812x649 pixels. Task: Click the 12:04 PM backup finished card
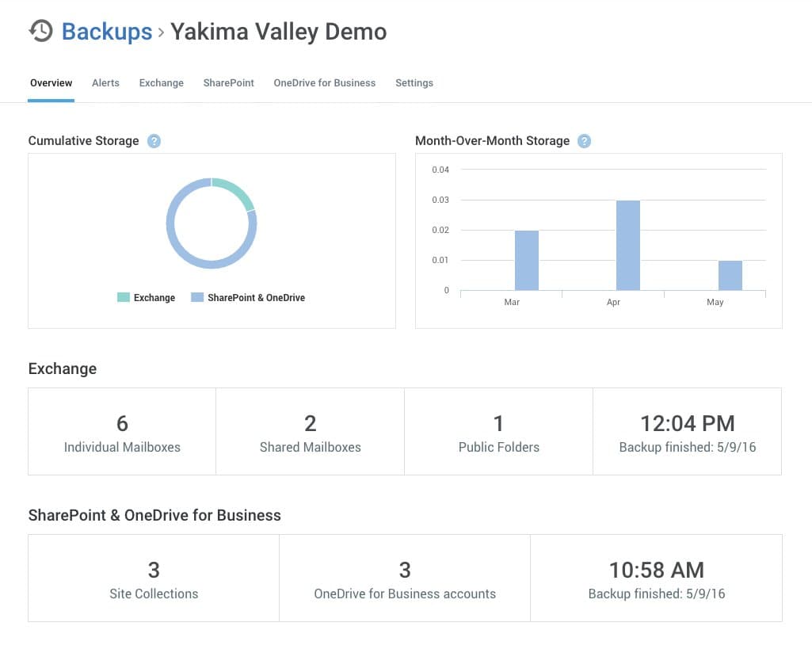(x=687, y=431)
